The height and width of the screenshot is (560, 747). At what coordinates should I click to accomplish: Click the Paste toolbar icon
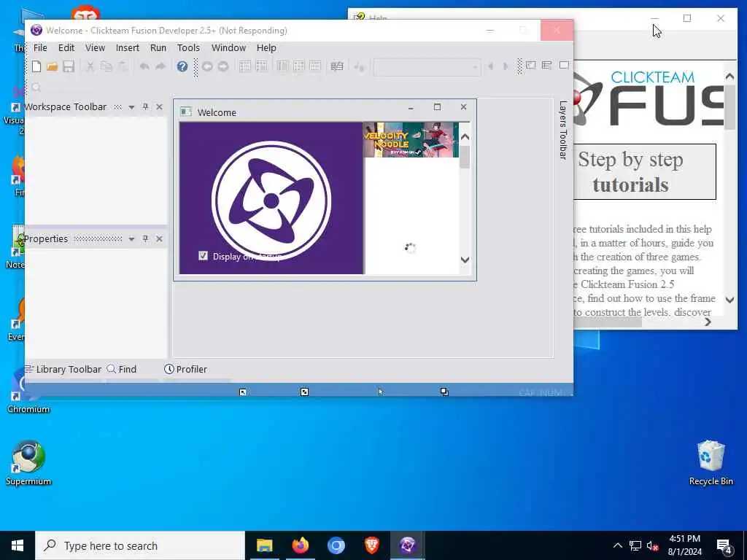[123, 66]
